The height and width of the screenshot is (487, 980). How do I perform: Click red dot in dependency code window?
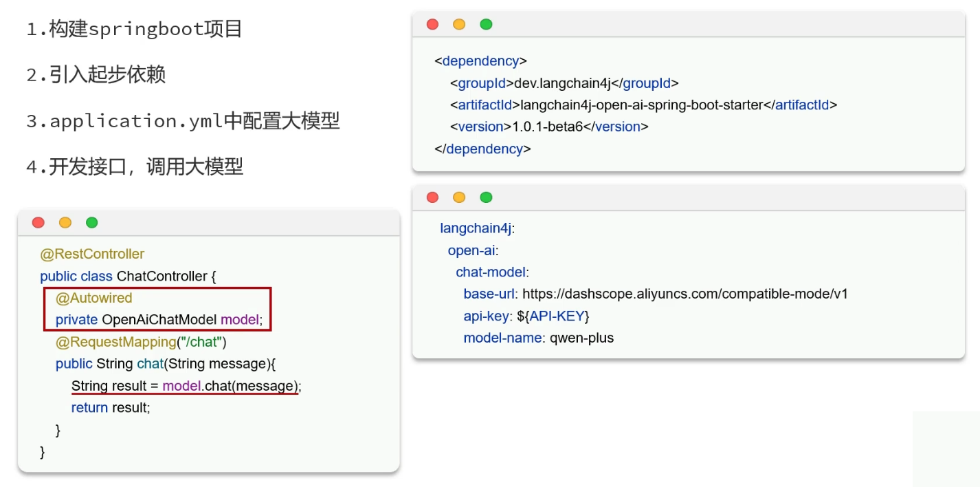pyautogui.click(x=432, y=24)
